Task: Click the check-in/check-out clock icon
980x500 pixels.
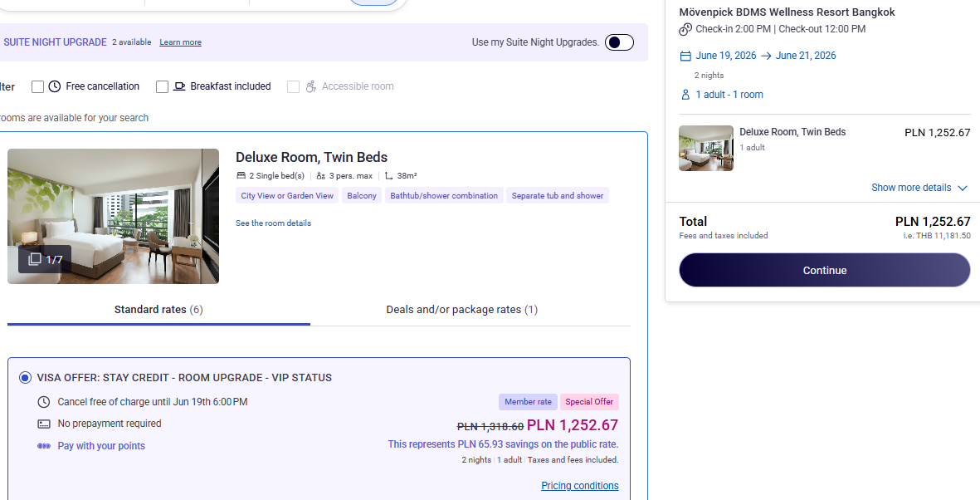Action: (x=685, y=29)
